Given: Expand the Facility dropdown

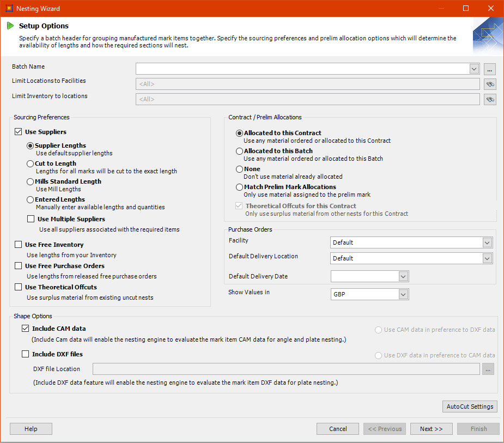Looking at the screenshot, I should pos(487,242).
